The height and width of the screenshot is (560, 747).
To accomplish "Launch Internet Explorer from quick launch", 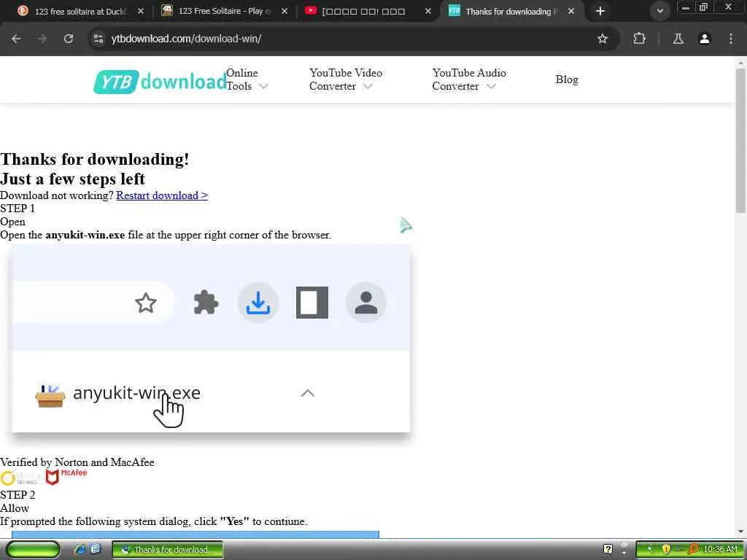I will [80, 550].
